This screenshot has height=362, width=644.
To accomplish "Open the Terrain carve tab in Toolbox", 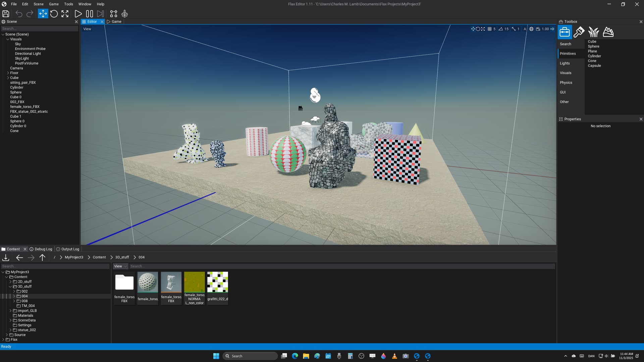I will [608, 32].
